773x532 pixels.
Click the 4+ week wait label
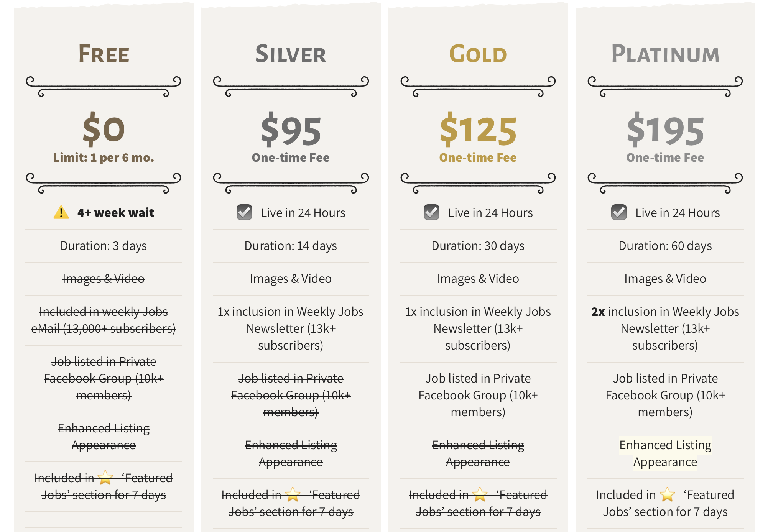click(115, 212)
